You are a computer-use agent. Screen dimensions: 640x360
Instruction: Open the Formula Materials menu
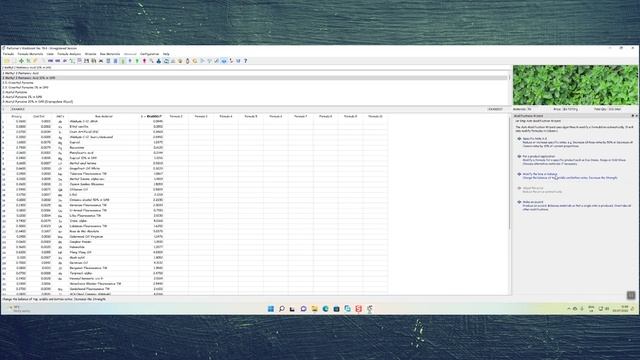pyautogui.click(x=30, y=54)
